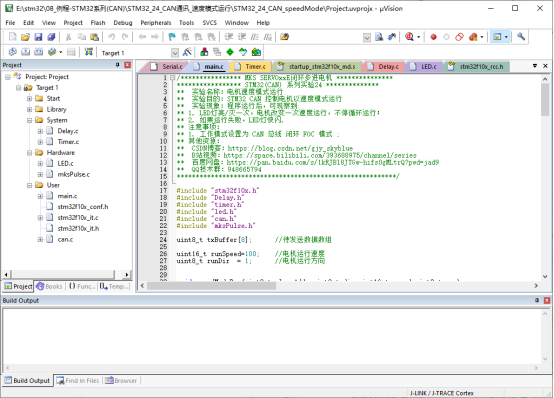Switch to Browser output tab

(x=121, y=381)
